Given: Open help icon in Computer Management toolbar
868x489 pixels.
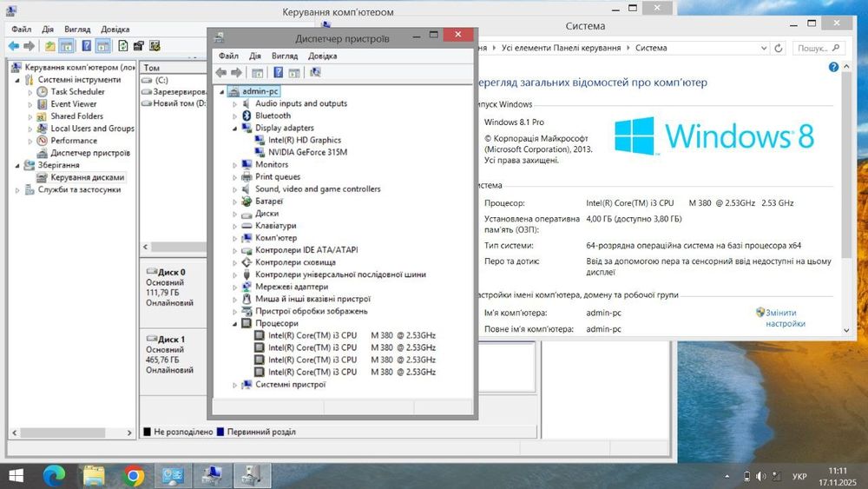Looking at the screenshot, I should coord(86,46).
